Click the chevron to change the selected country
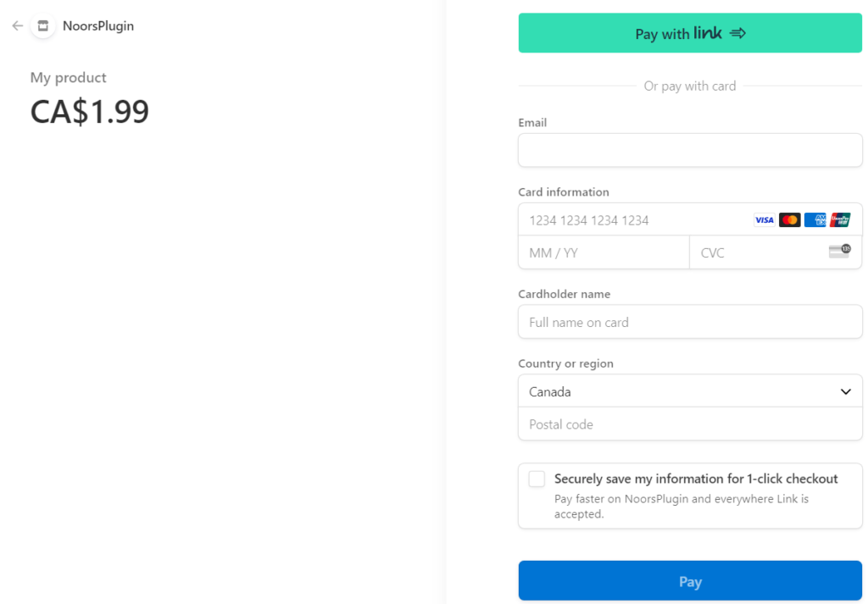Image resolution: width=868 pixels, height=604 pixels. [845, 391]
